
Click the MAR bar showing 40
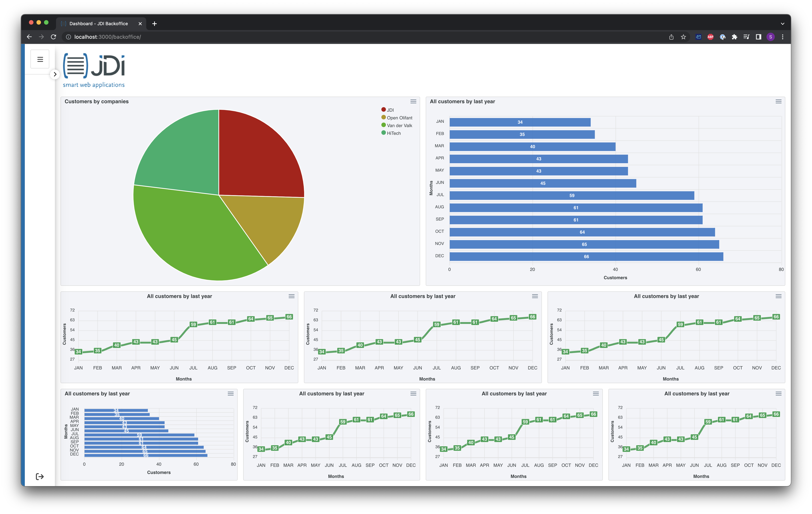[x=532, y=147]
